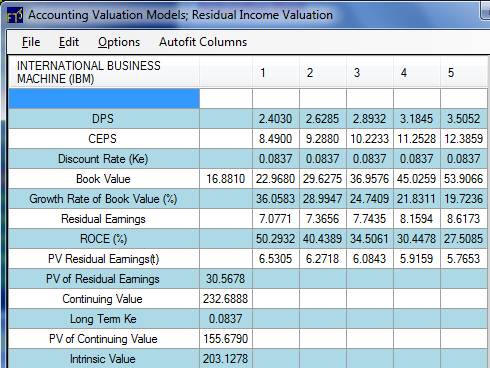Select the DPS row label
The image size is (490, 368).
coord(104,119)
